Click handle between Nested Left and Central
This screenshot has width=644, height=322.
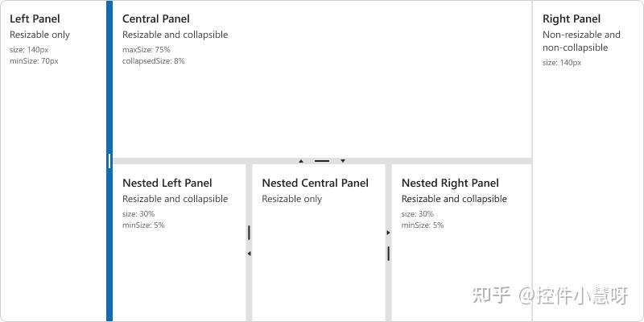249,233
